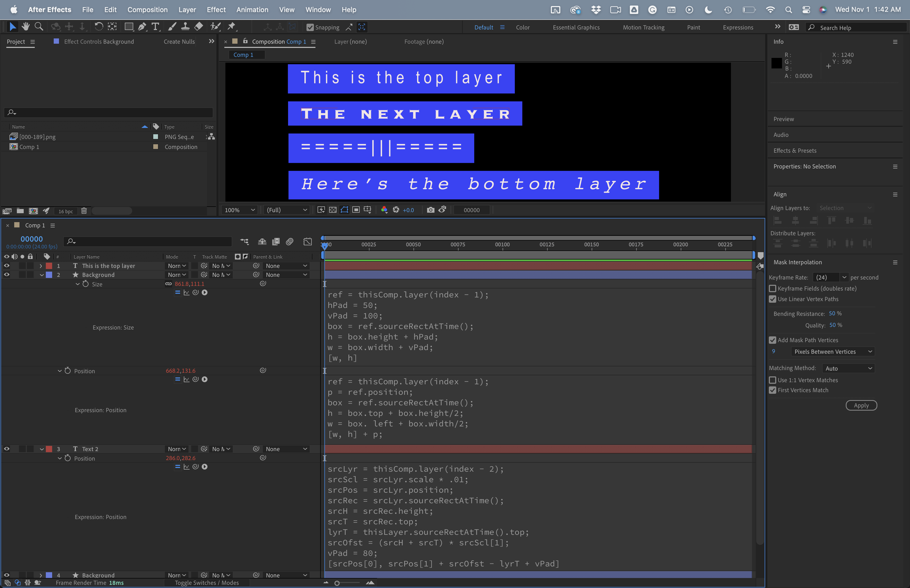
Task: Click the Search Help input field
Action: coord(855,27)
